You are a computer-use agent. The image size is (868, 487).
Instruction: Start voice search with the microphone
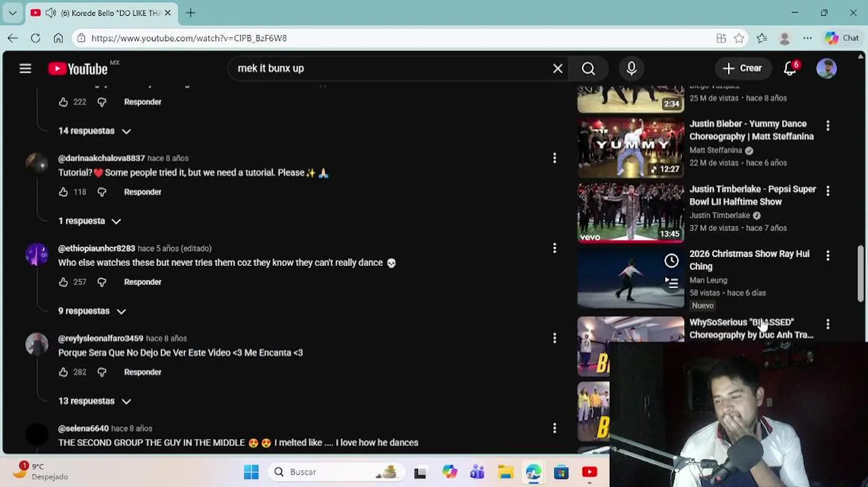pyautogui.click(x=631, y=68)
